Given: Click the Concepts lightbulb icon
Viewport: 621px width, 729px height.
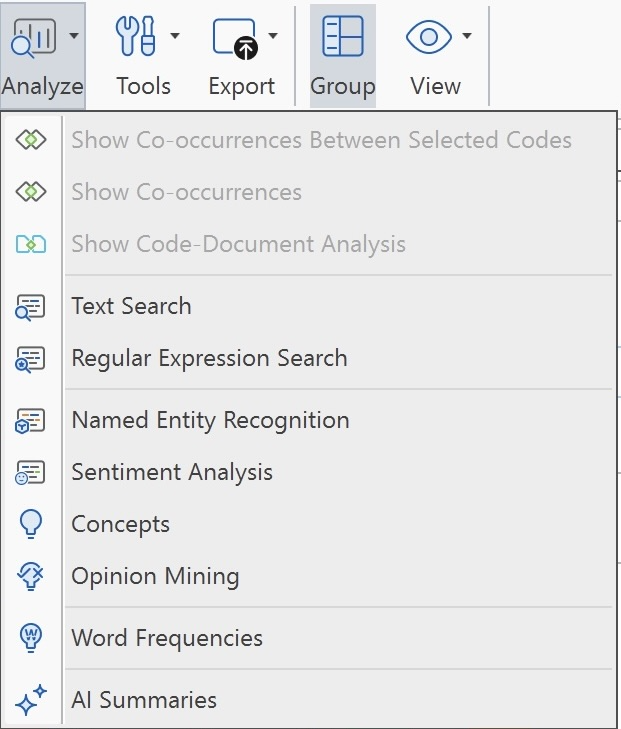Looking at the screenshot, I should tap(31, 525).
